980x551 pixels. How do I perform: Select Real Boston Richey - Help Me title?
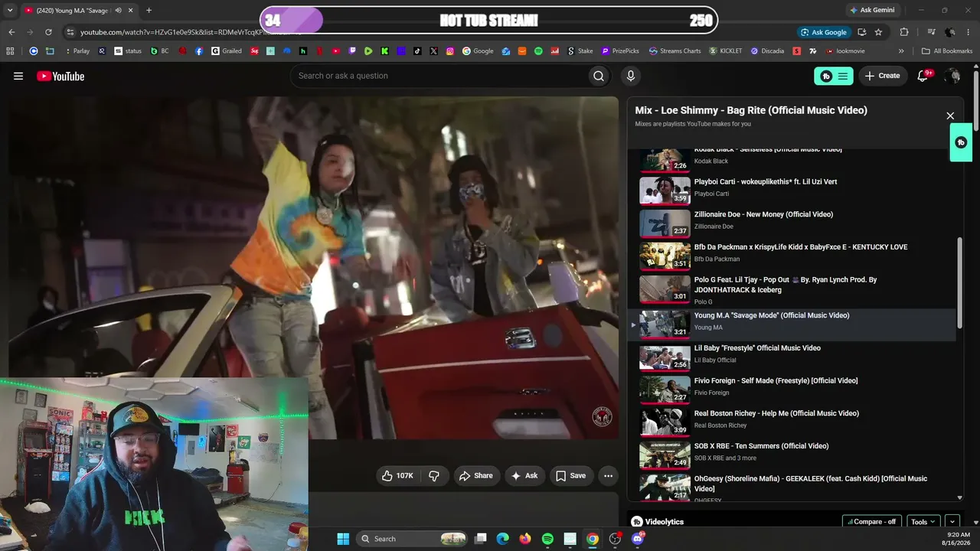coord(776,413)
